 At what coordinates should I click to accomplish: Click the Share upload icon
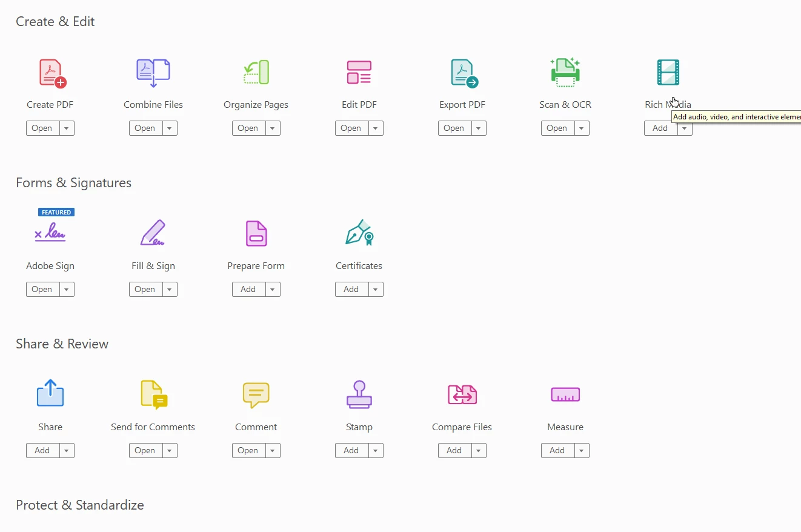point(50,393)
